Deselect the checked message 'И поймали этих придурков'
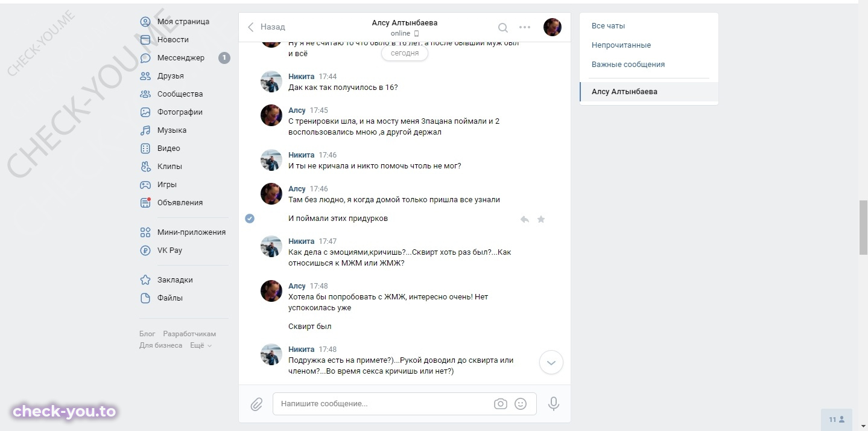This screenshot has width=868, height=431. [x=250, y=219]
